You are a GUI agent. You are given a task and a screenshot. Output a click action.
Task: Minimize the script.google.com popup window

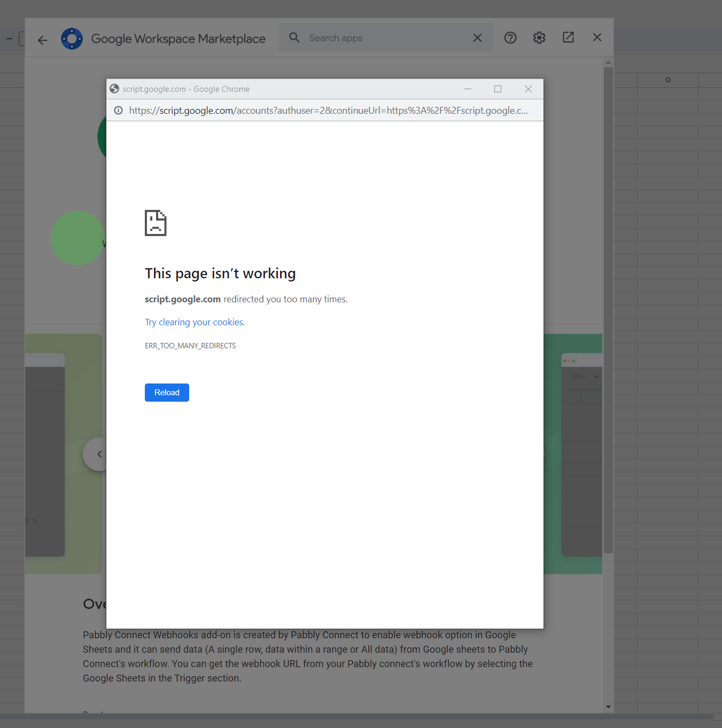pos(468,89)
